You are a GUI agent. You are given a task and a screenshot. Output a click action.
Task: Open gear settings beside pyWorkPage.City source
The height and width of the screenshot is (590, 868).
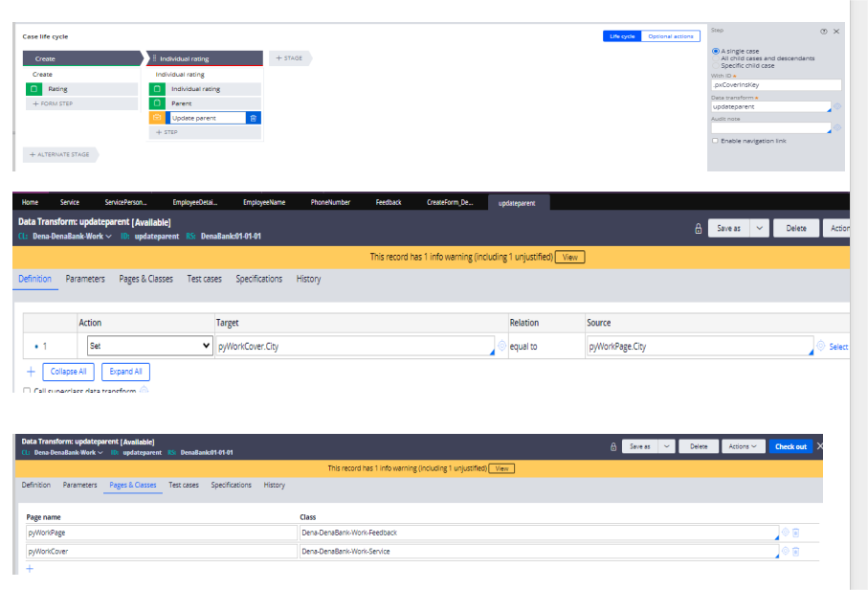click(822, 345)
